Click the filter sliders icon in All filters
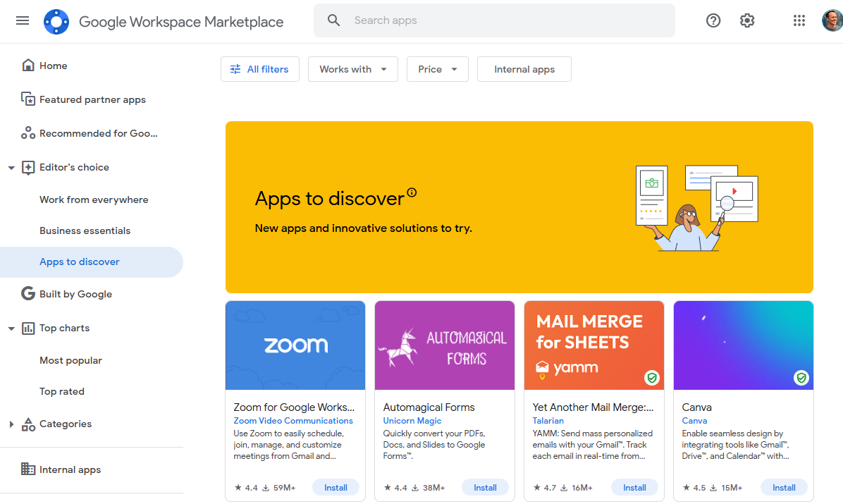This screenshot has height=504, width=843. click(x=235, y=69)
